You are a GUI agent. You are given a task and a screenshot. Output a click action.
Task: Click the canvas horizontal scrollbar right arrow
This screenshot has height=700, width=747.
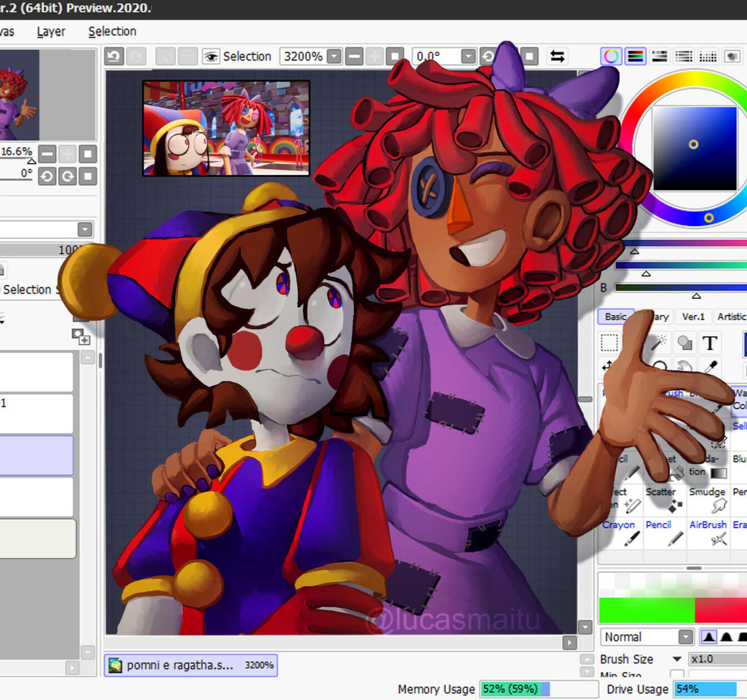(570, 643)
